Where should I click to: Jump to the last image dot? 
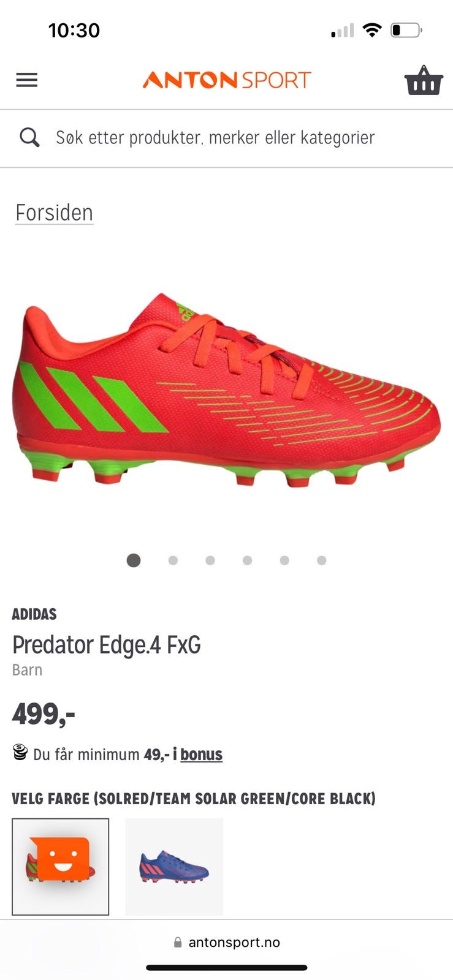click(x=322, y=560)
